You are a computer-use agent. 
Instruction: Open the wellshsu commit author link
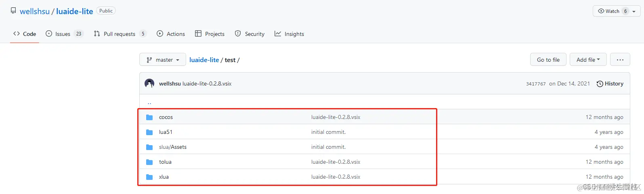tap(170, 83)
